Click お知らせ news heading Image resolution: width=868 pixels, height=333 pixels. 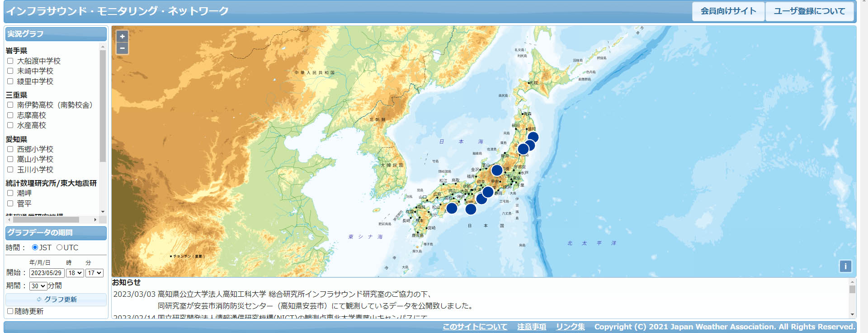pos(126,282)
